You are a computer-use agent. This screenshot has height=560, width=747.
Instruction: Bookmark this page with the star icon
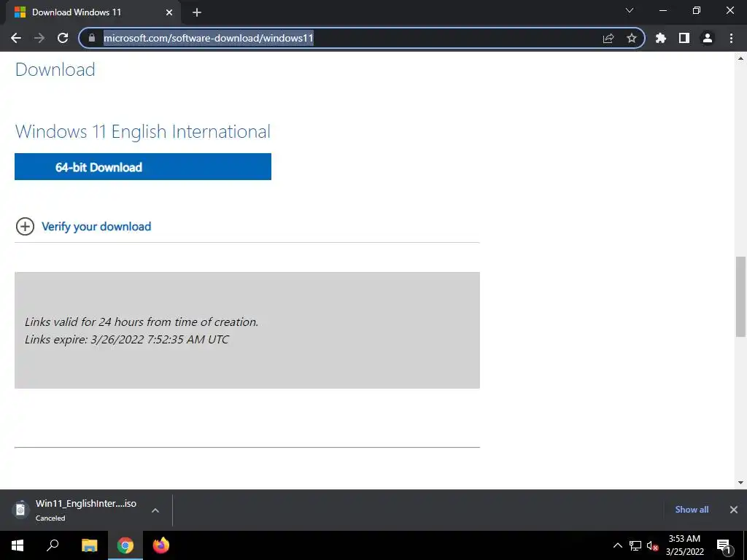click(x=631, y=38)
